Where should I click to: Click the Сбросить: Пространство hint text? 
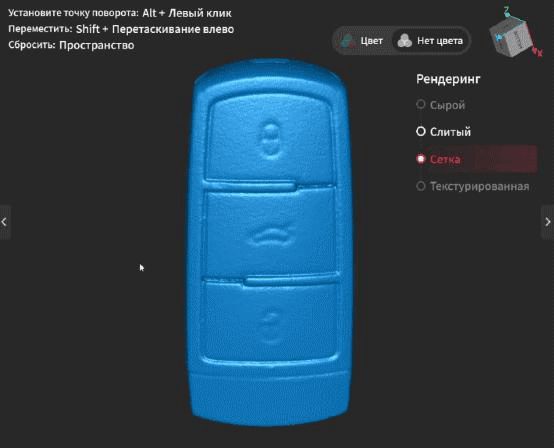click(x=71, y=45)
